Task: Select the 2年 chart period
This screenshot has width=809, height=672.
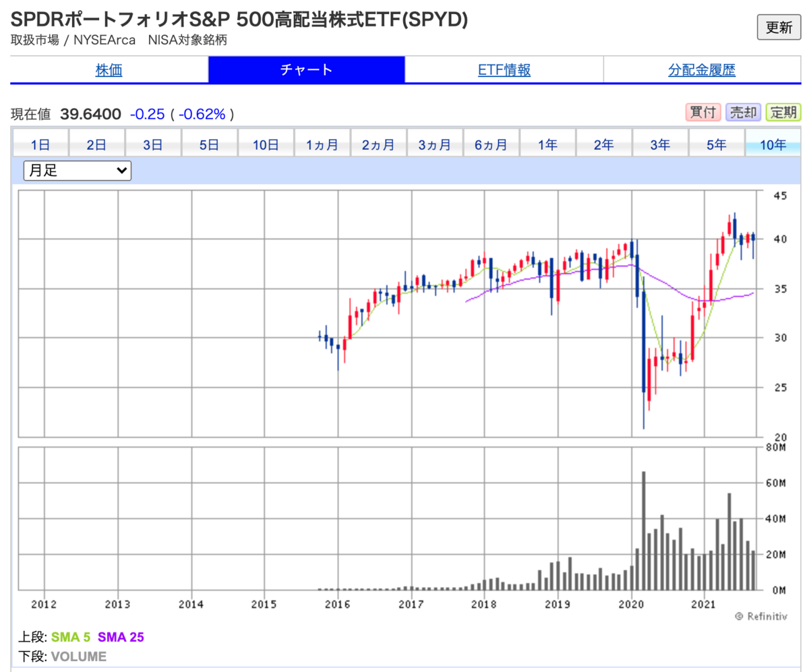Action: point(604,144)
